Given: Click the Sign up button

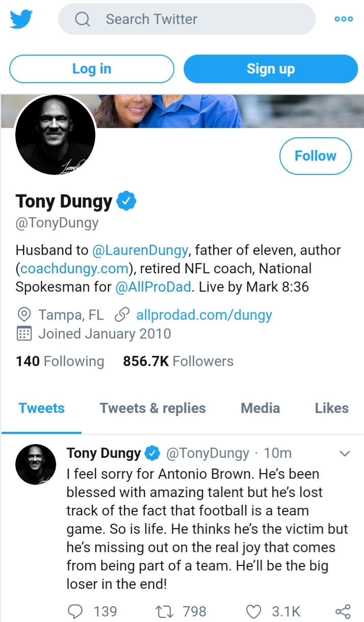Looking at the screenshot, I should pyautogui.click(x=271, y=69).
